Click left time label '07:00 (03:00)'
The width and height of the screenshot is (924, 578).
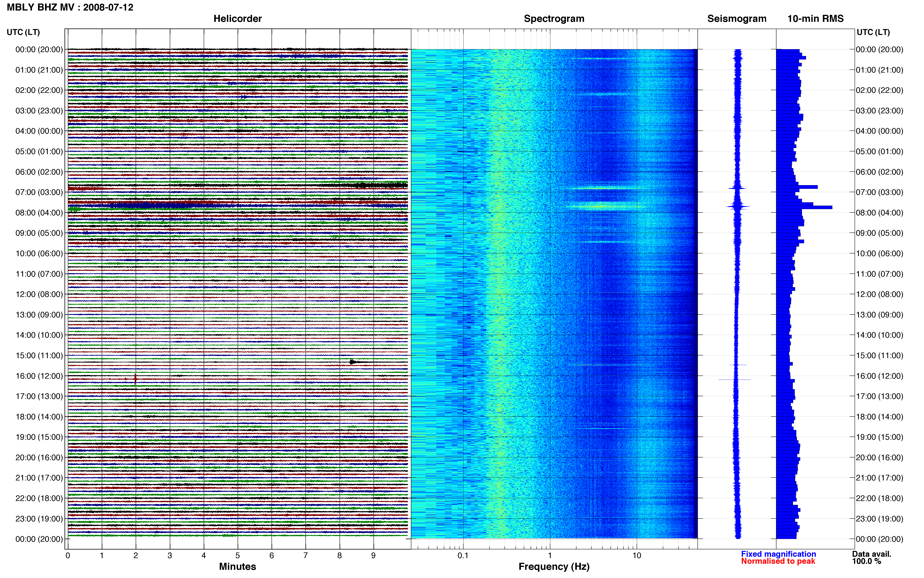(x=39, y=192)
